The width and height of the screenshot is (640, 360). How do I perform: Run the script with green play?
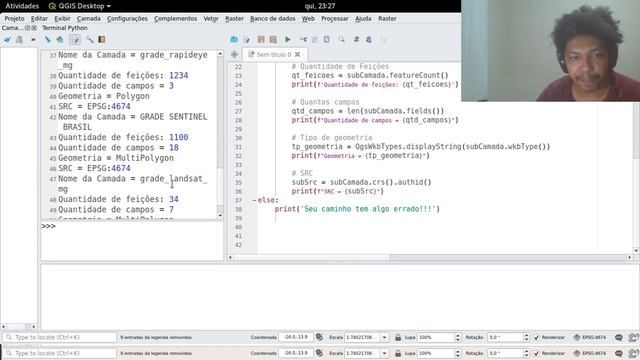click(x=288, y=40)
